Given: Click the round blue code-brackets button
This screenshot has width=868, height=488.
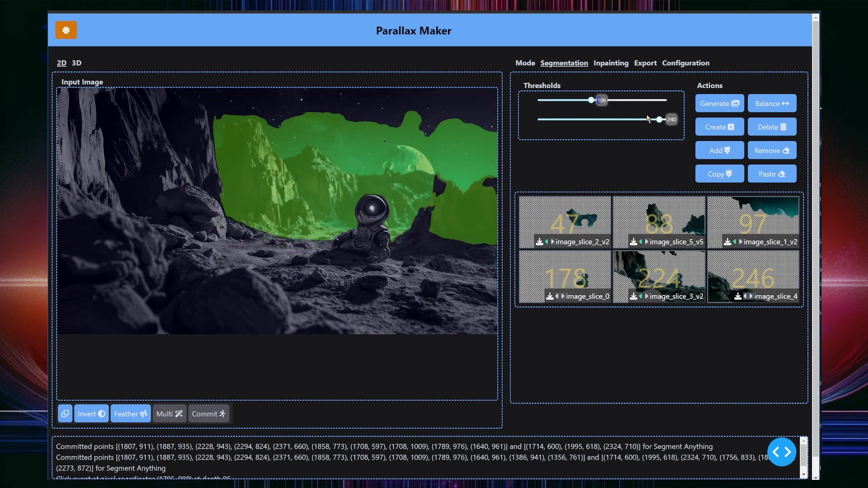Looking at the screenshot, I should pos(782,452).
